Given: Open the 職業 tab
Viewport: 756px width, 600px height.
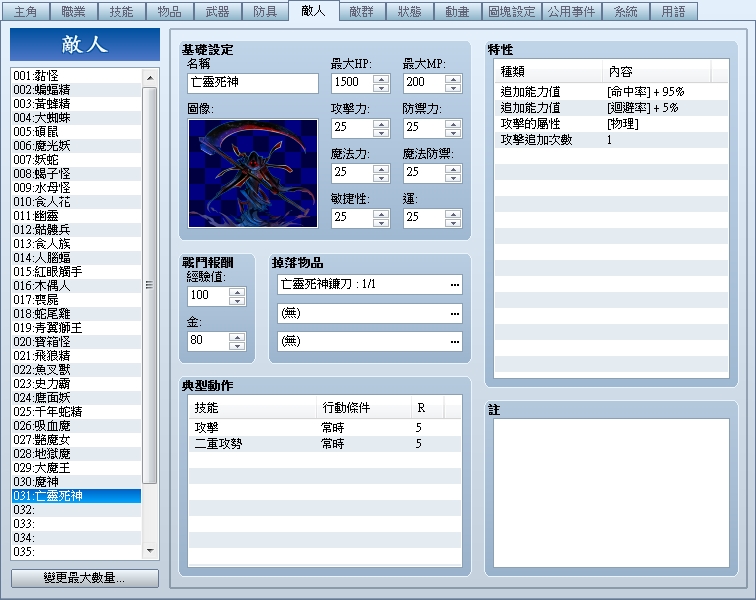Looking at the screenshot, I should pos(73,11).
